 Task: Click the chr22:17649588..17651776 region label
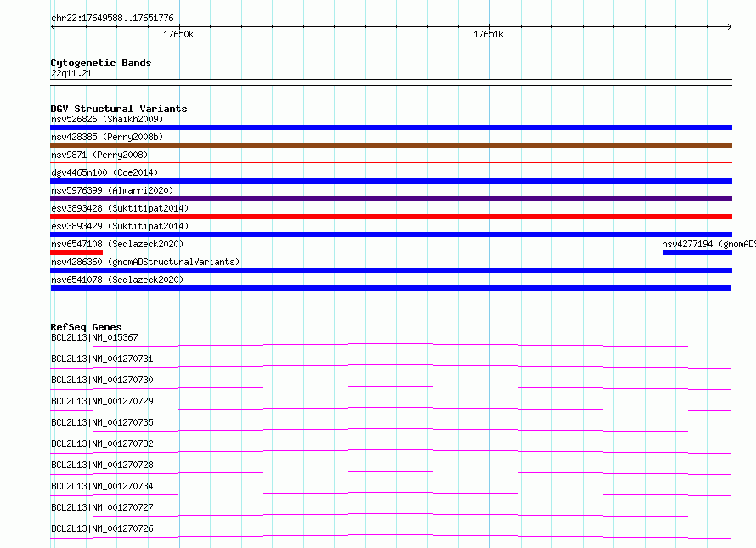point(112,18)
